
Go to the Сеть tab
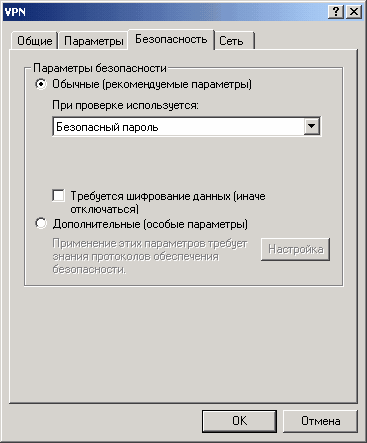[234, 41]
